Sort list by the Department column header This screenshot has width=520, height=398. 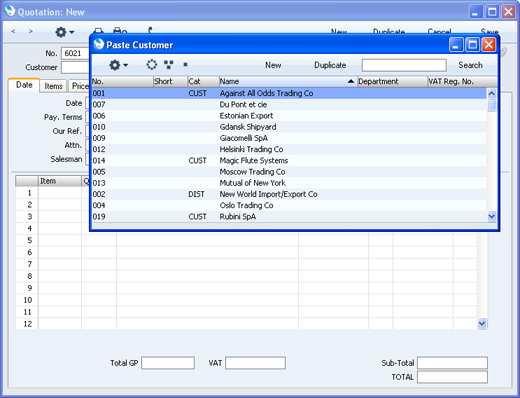392,81
